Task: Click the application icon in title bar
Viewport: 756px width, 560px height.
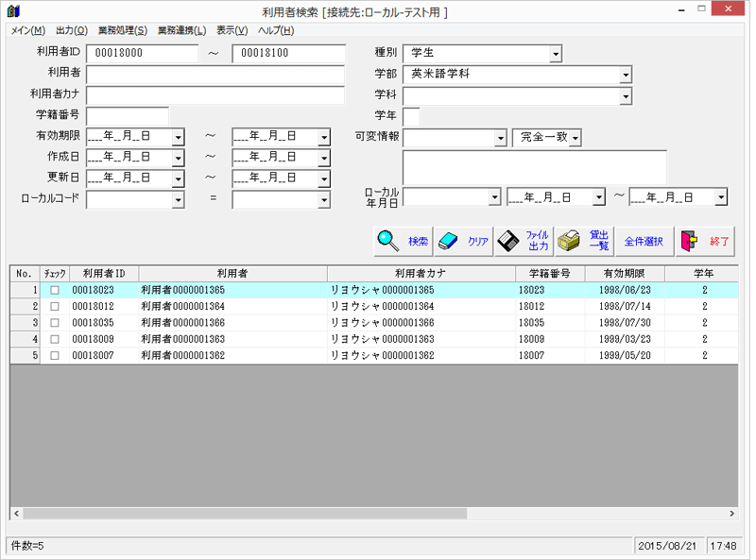Action: (x=13, y=10)
